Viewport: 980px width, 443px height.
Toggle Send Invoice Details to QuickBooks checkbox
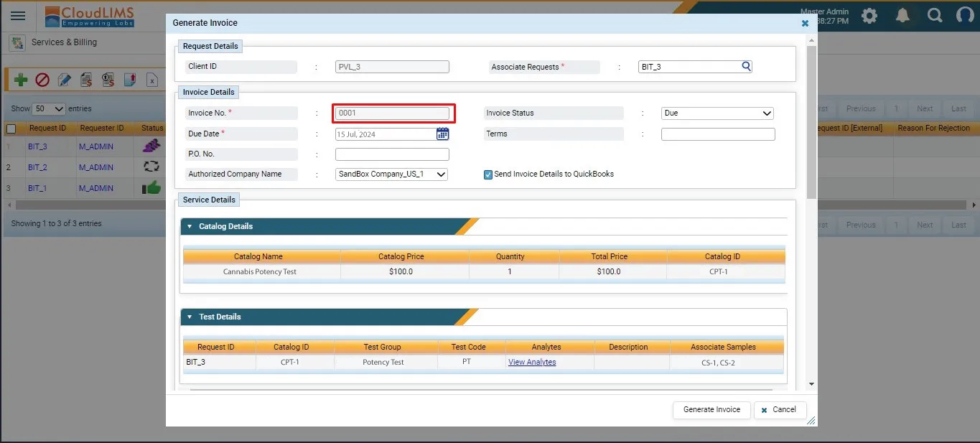pos(488,174)
